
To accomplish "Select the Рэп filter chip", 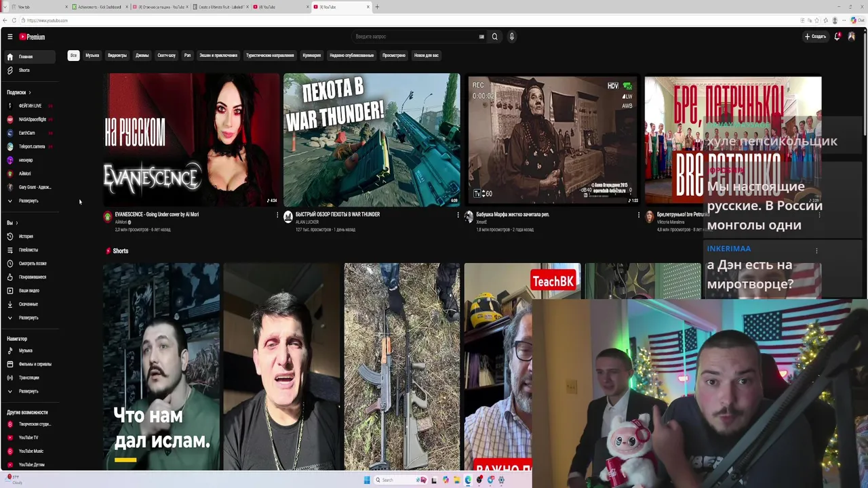I will [187, 56].
